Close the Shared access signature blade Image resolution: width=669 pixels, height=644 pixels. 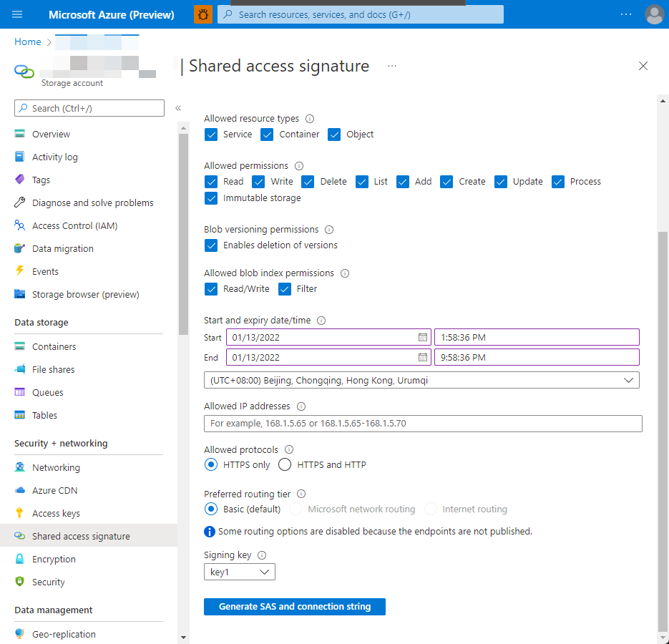[643, 66]
